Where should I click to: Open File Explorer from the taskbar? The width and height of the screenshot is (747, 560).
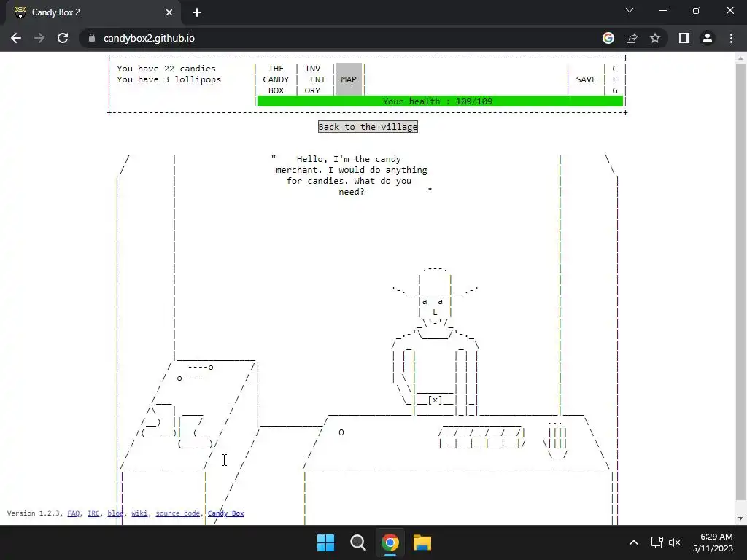pos(422,542)
